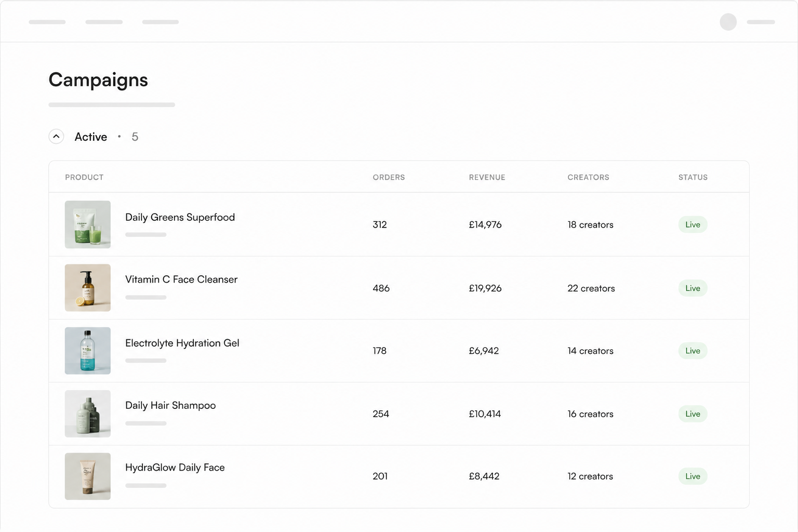The width and height of the screenshot is (798, 532).
Task: Click the £14,976 revenue cell
Action: tap(485, 224)
